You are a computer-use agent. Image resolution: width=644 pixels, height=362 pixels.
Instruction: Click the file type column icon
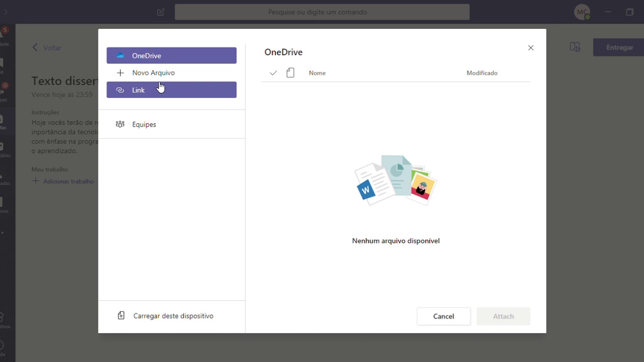(x=290, y=73)
